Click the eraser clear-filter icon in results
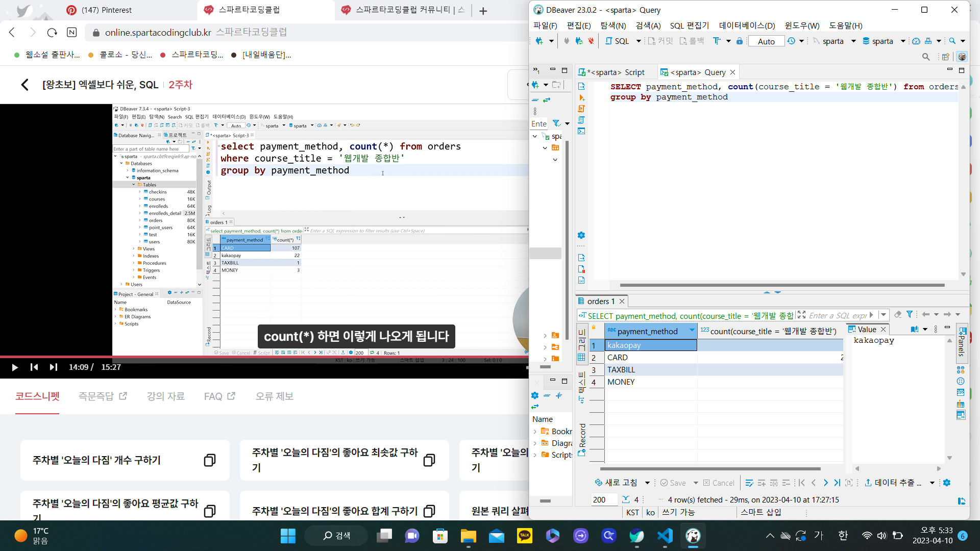Viewport: 980px width, 551px height. 898,315
